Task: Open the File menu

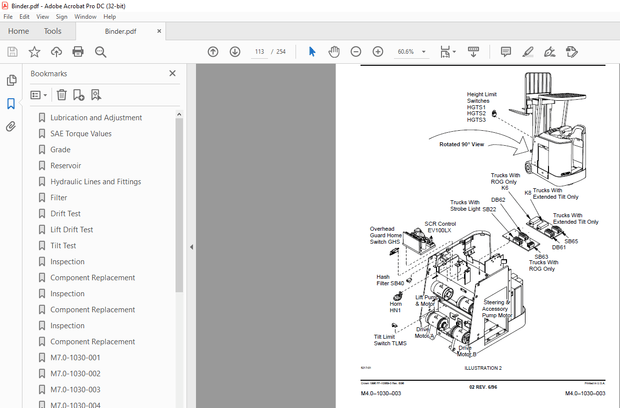Action: 8,17
